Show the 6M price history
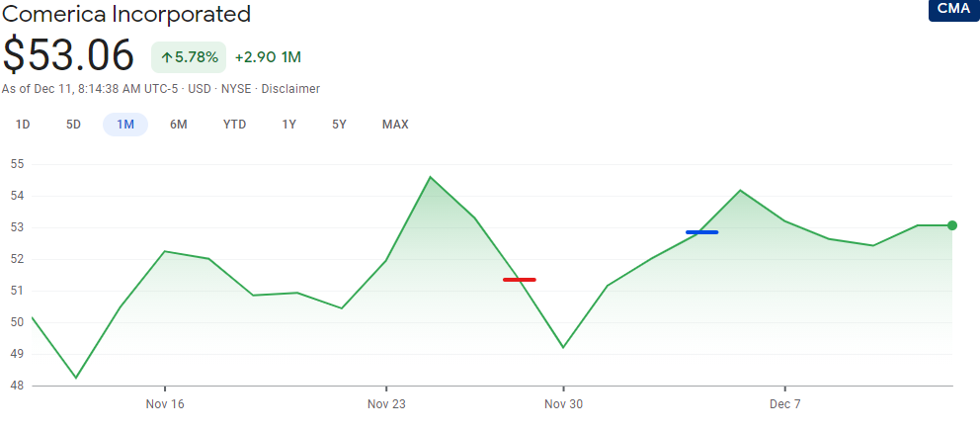980x431 pixels. tap(178, 125)
